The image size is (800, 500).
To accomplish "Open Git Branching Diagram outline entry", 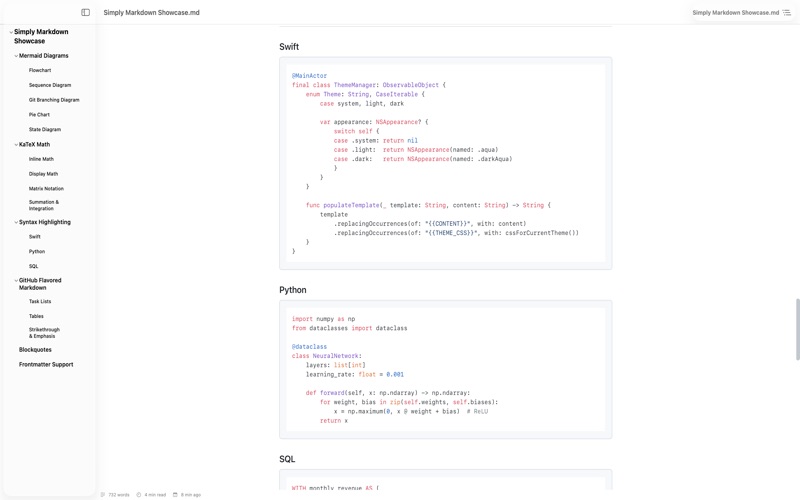I will click(x=54, y=100).
